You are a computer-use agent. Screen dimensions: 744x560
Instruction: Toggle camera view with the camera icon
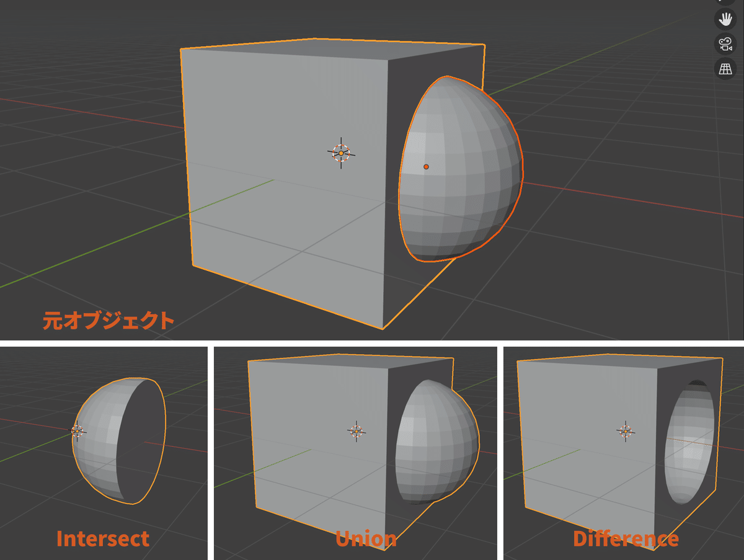[x=725, y=43]
